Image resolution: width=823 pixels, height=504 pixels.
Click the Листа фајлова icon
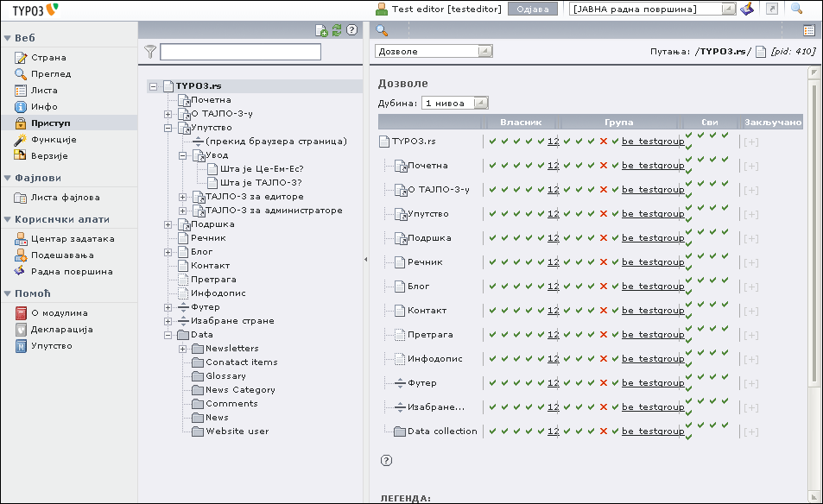20,198
